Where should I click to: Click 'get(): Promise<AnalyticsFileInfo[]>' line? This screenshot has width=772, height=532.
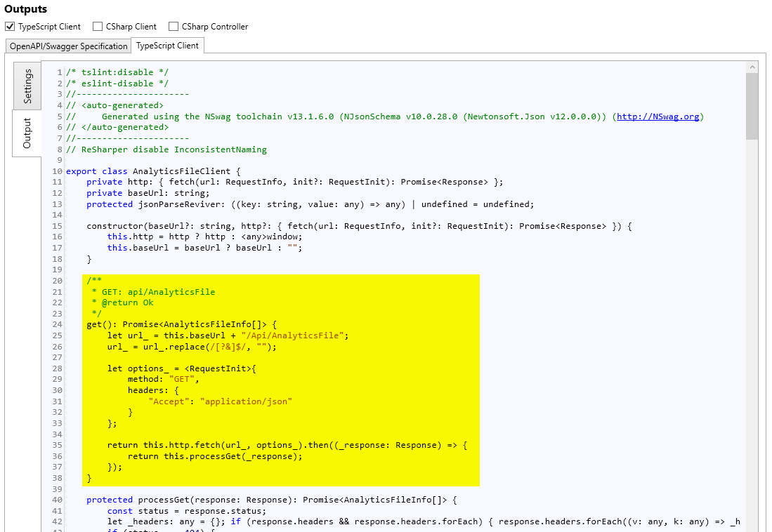click(182, 324)
